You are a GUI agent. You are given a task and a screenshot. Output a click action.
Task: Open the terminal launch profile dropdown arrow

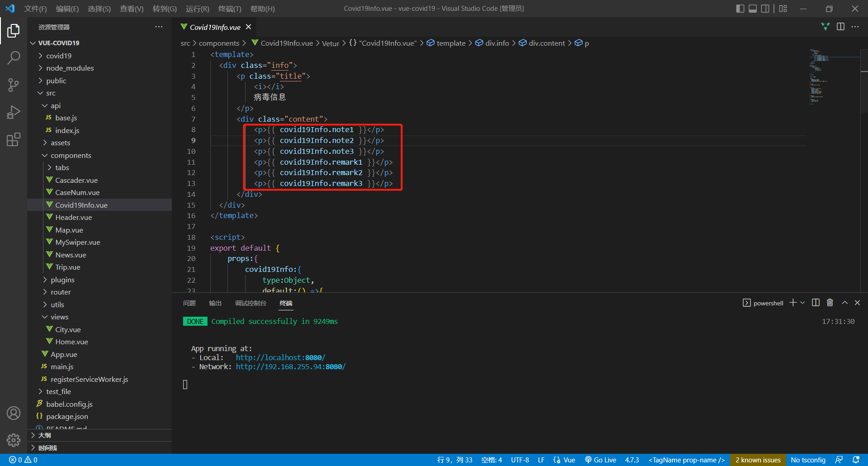(x=802, y=303)
